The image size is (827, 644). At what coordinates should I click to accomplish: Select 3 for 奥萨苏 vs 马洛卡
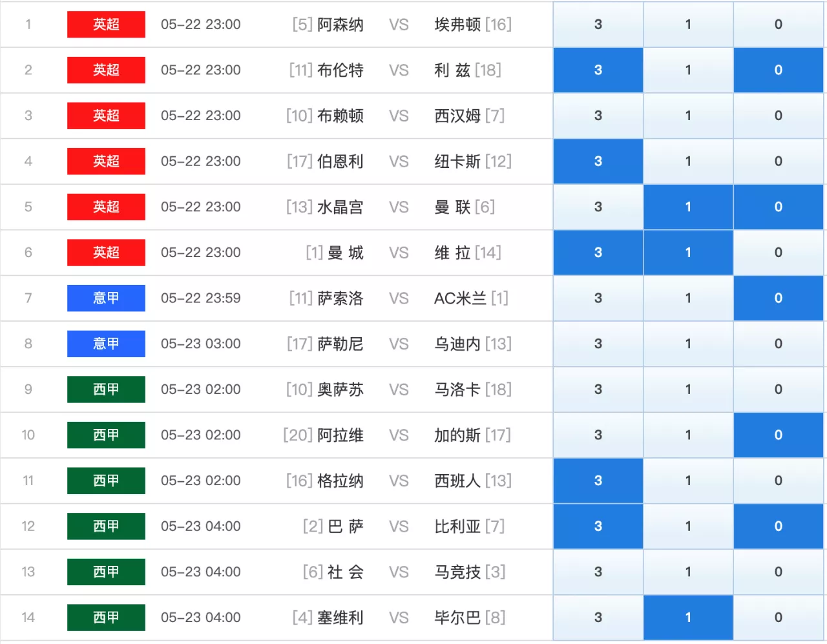click(598, 390)
